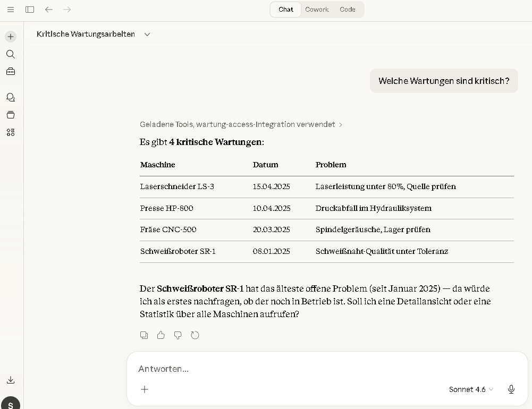Copy the assistant's response using the copy icon
Viewport: 532px width, 409px height.
coord(144,335)
